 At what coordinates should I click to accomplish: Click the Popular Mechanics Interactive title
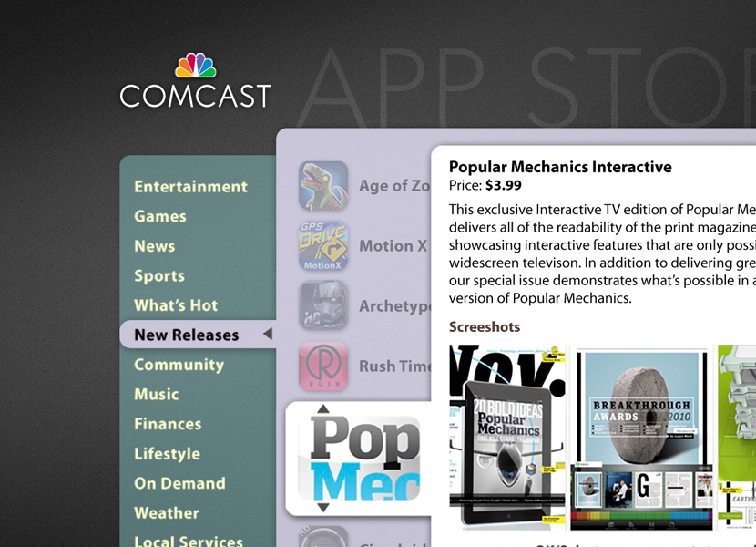pyautogui.click(x=560, y=167)
